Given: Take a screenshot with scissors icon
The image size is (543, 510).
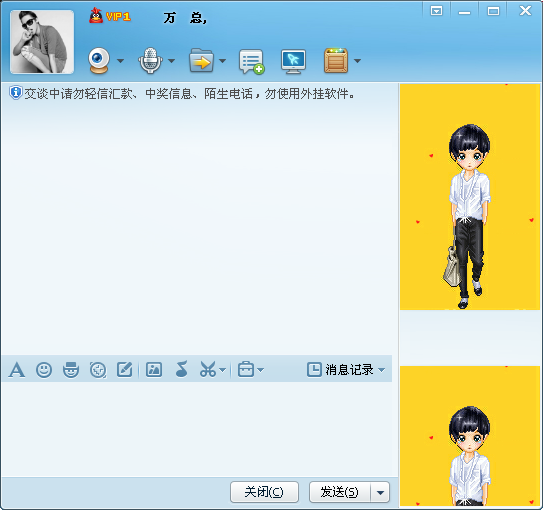Looking at the screenshot, I should click(208, 369).
